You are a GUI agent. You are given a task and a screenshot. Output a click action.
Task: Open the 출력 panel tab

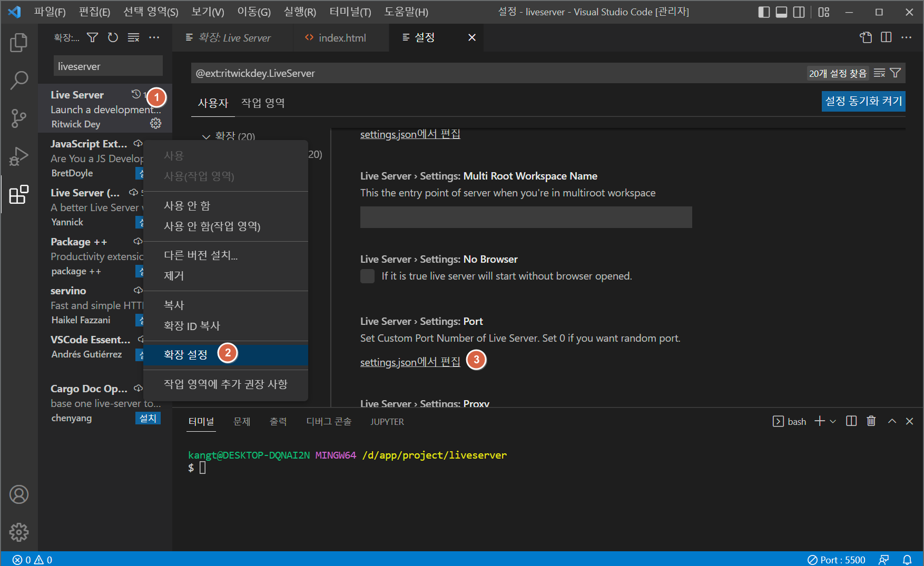[x=278, y=421]
